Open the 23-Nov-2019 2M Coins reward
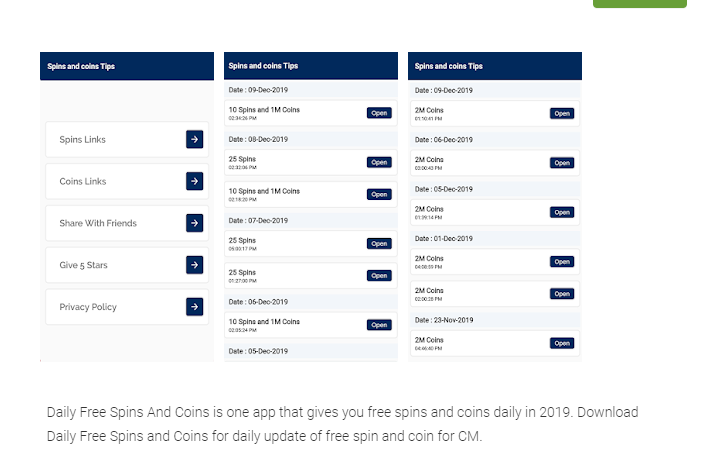Screen dimensions: 717x462 (x=562, y=343)
